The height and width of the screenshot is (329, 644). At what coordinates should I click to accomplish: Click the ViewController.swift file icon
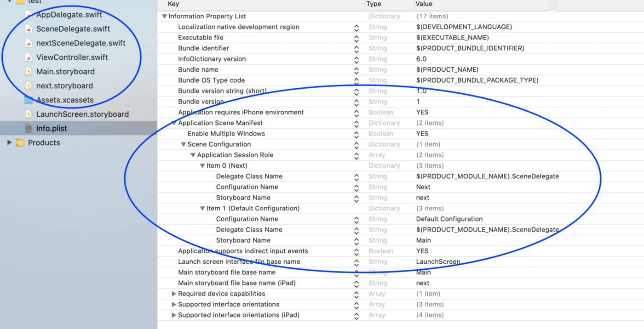pos(29,57)
